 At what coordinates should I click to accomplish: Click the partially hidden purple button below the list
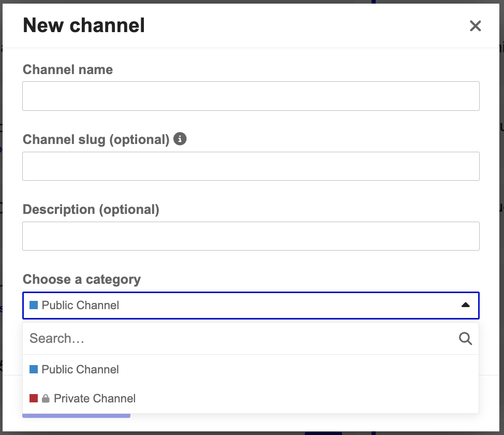pyautogui.click(x=76, y=415)
